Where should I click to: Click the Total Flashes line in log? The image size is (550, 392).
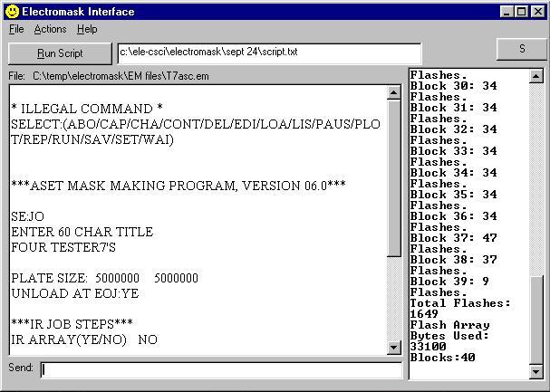pos(460,303)
